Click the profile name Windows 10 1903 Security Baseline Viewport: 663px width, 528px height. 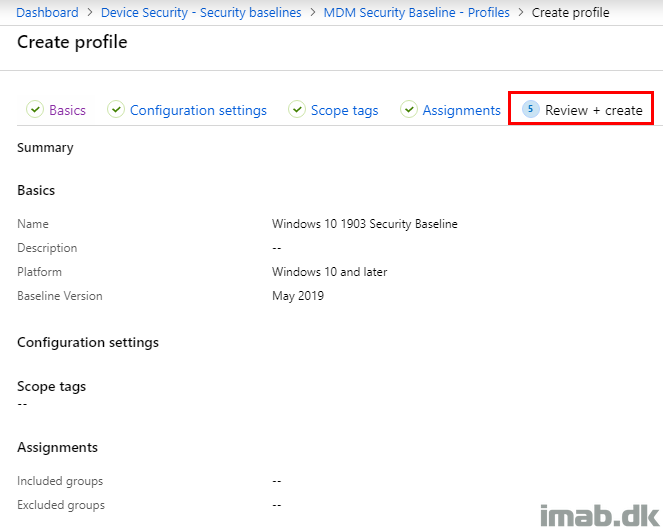tap(364, 224)
